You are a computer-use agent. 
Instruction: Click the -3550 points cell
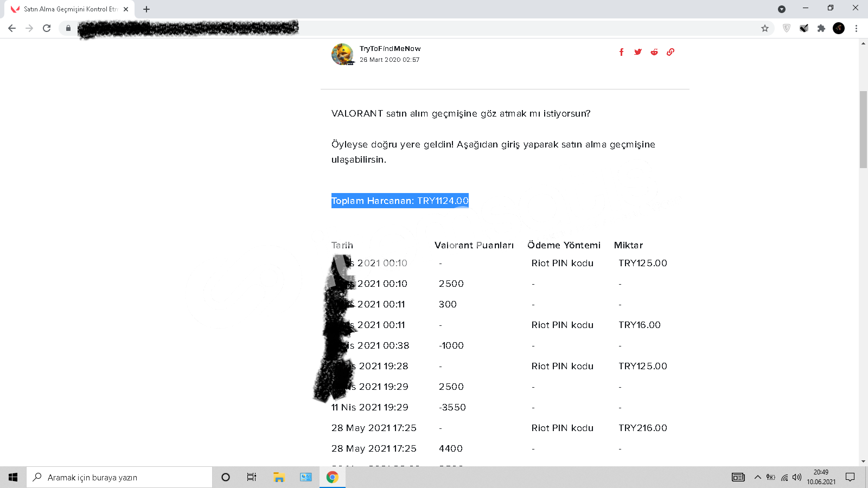coord(452,407)
